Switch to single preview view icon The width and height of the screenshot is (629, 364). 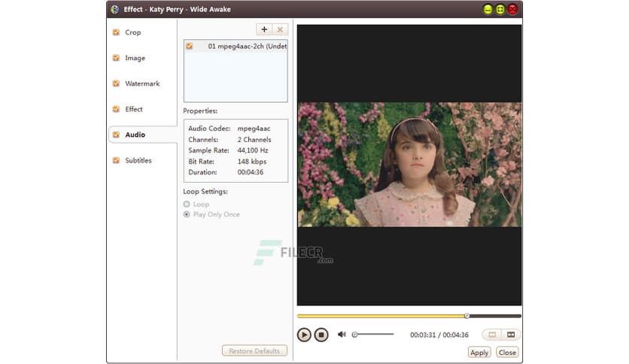(492, 335)
